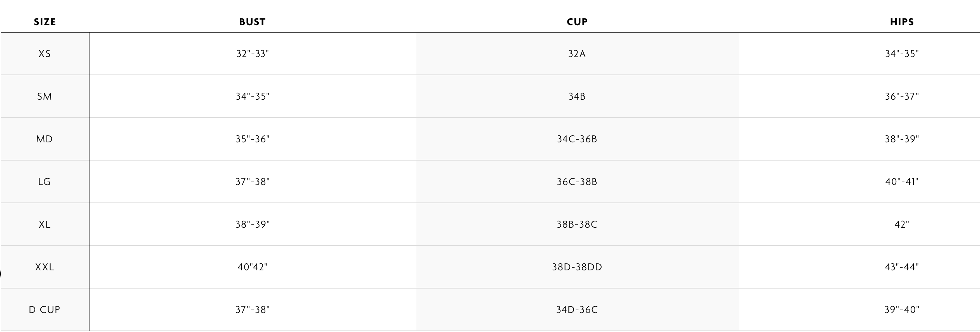Select the MD size row label

click(45, 139)
